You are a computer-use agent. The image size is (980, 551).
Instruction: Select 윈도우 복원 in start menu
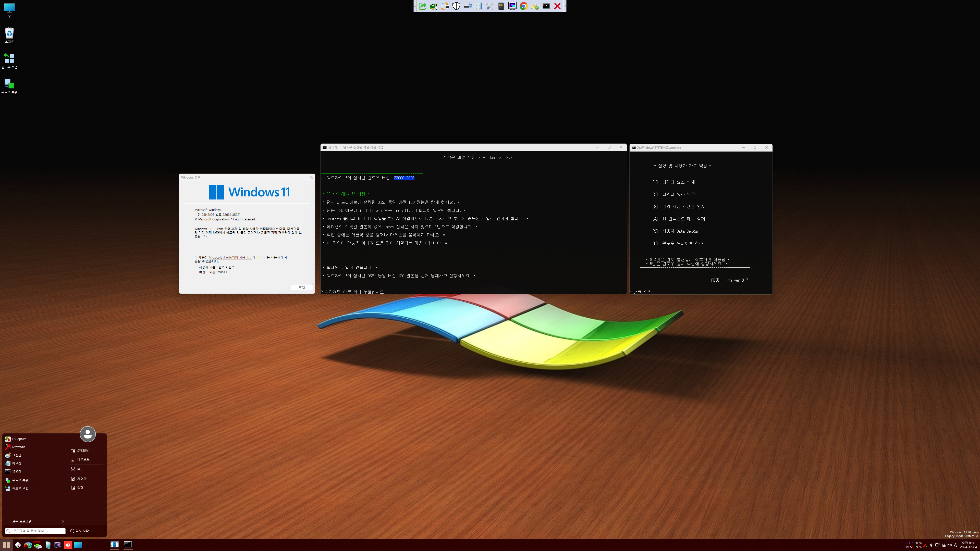click(35, 480)
